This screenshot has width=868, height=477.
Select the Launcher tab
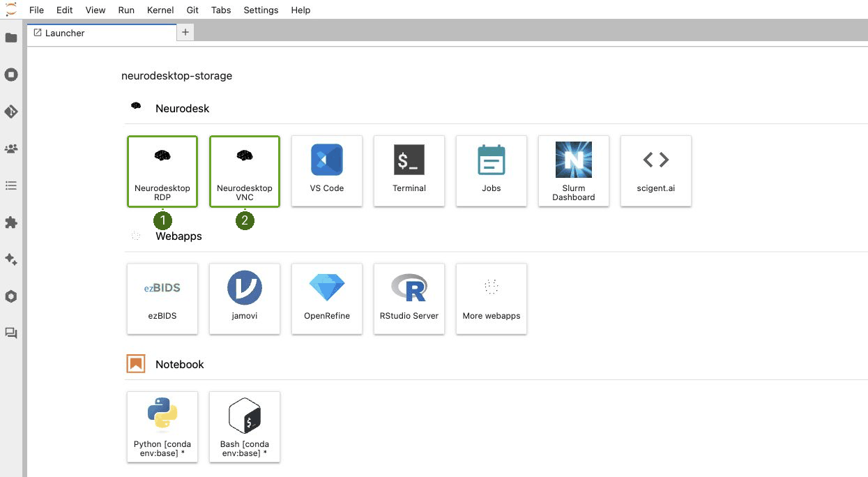tap(102, 33)
